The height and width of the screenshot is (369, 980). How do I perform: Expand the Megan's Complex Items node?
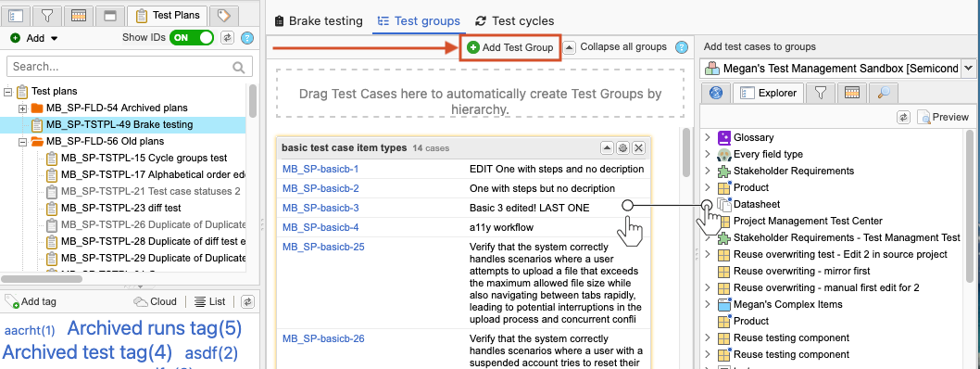coord(708,305)
